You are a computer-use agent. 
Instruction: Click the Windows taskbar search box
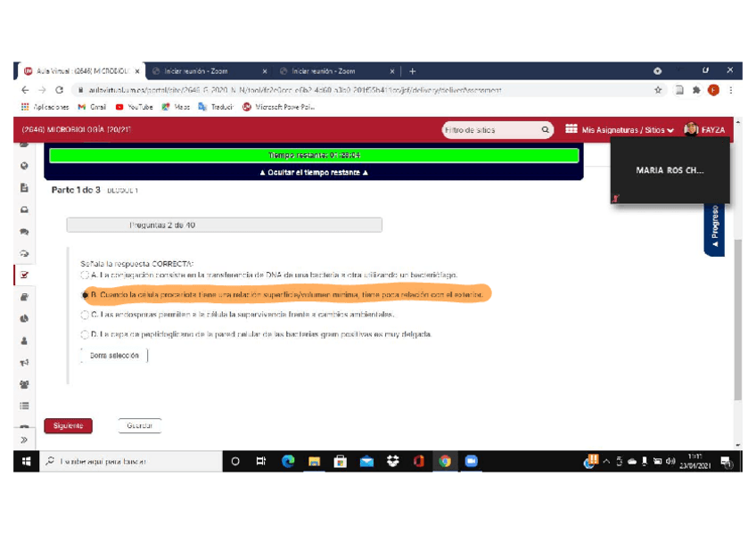[x=131, y=461]
